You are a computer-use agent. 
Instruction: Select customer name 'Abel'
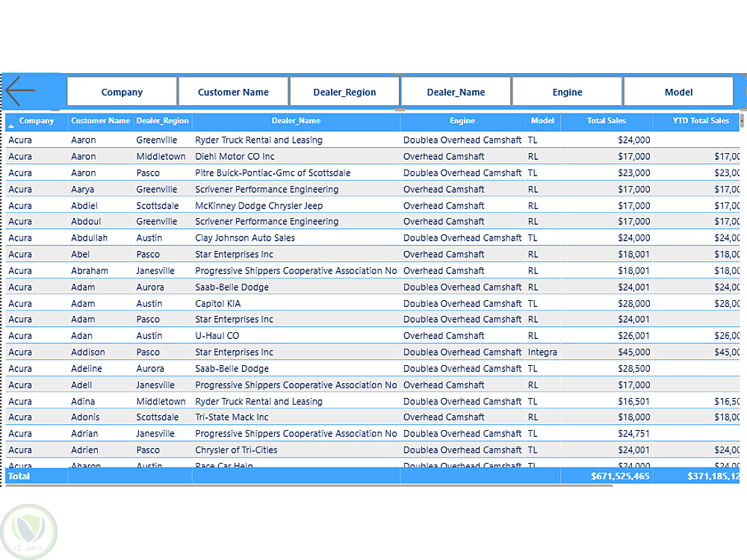click(80, 255)
